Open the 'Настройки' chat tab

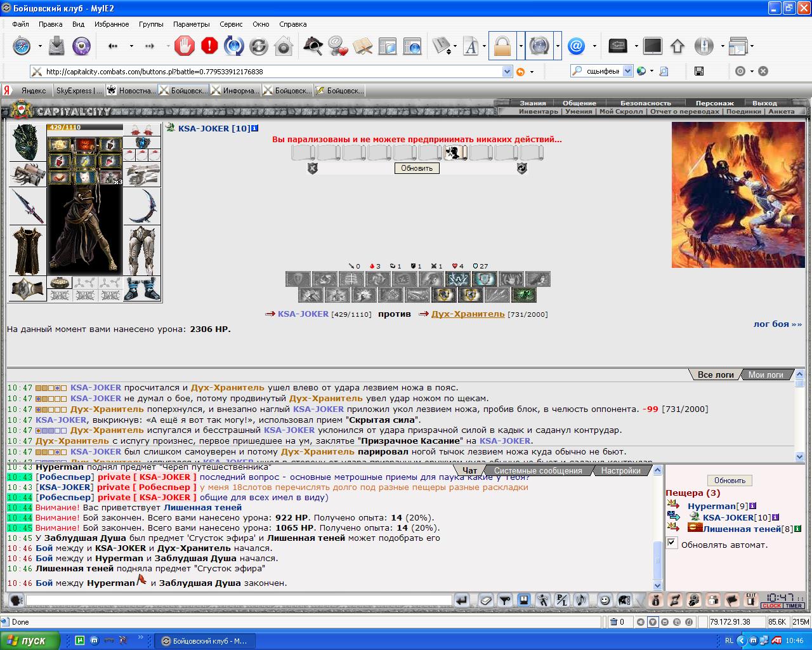click(620, 470)
